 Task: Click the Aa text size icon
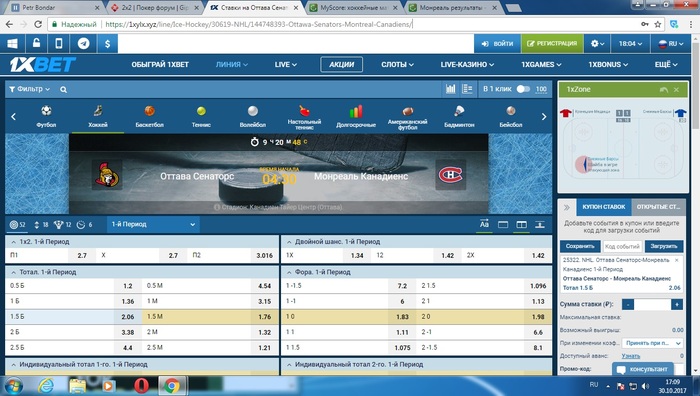(484, 225)
